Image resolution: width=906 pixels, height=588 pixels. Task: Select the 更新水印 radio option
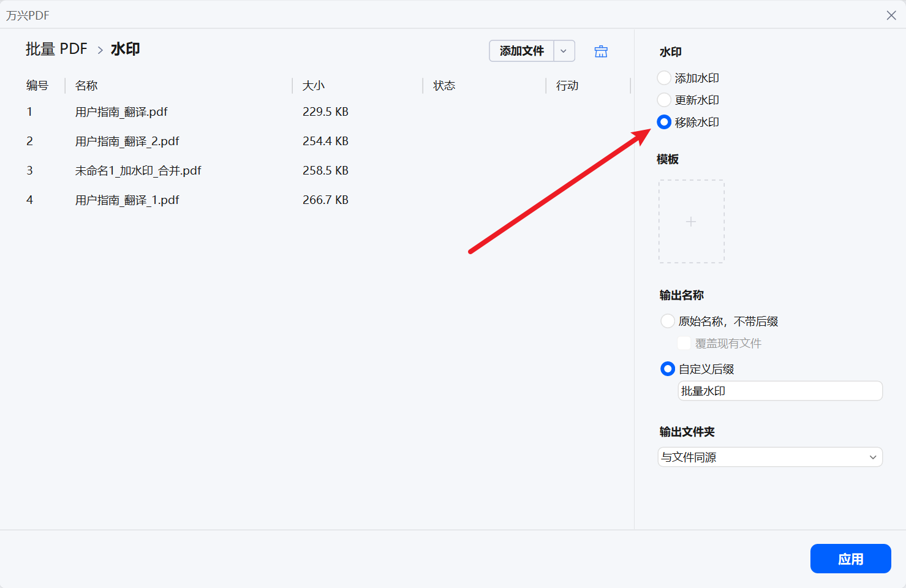664,100
